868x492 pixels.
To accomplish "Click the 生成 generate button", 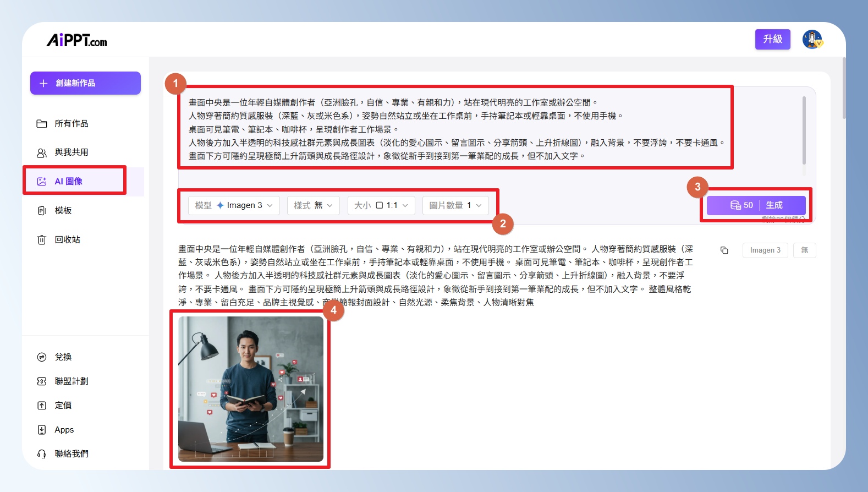I will [774, 205].
